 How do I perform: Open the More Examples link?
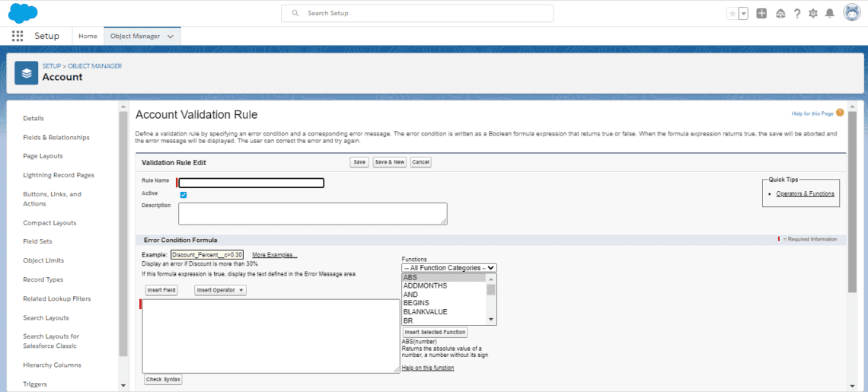[x=275, y=255]
